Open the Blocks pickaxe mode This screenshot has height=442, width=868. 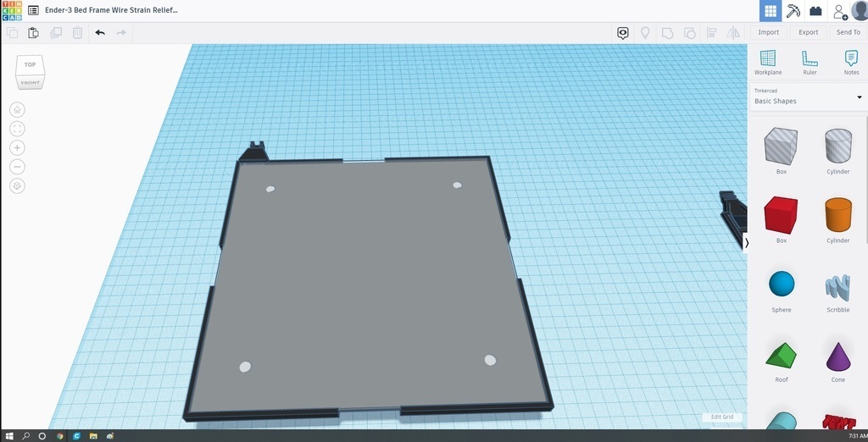point(793,10)
